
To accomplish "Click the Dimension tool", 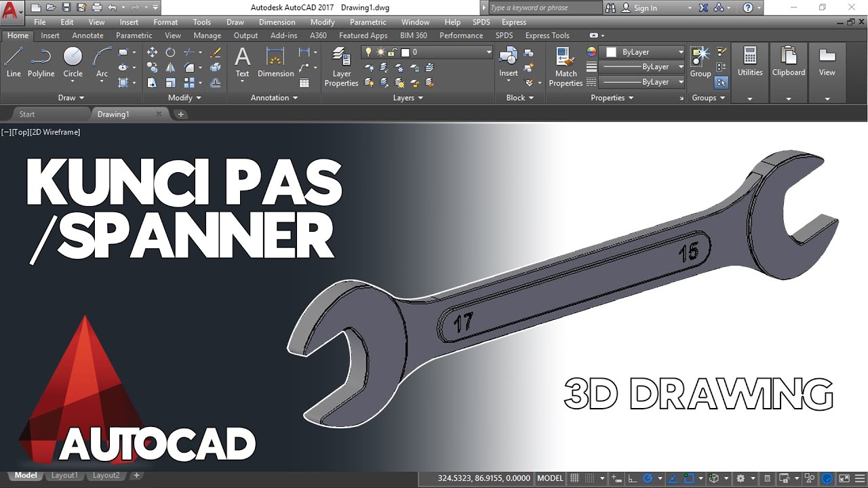I will click(275, 62).
